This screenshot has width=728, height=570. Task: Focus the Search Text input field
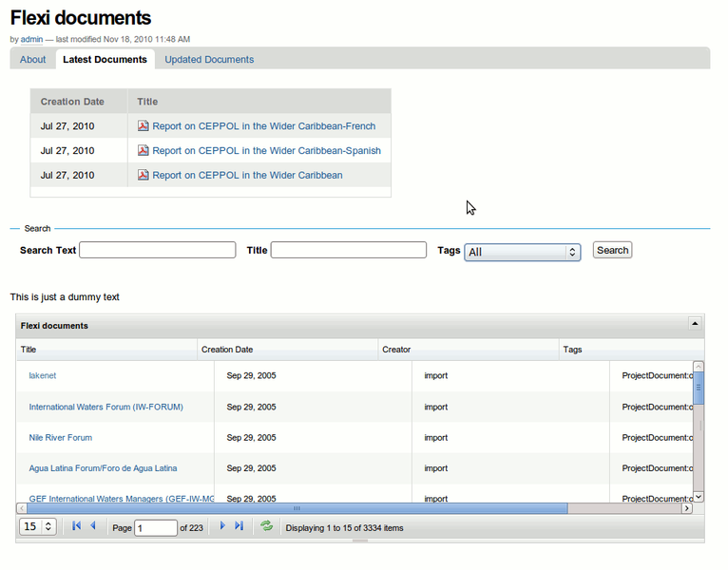(x=157, y=250)
